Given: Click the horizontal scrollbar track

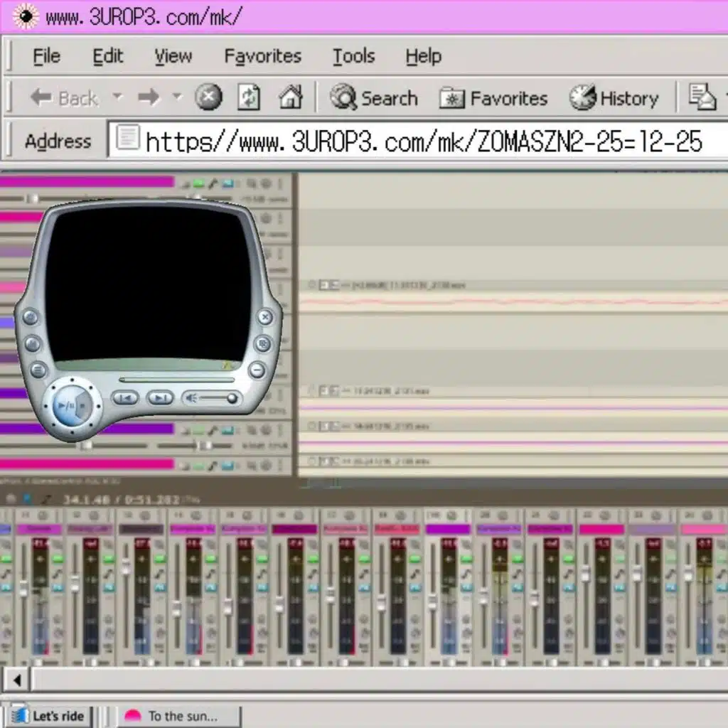Looking at the screenshot, I should click(x=380, y=680).
